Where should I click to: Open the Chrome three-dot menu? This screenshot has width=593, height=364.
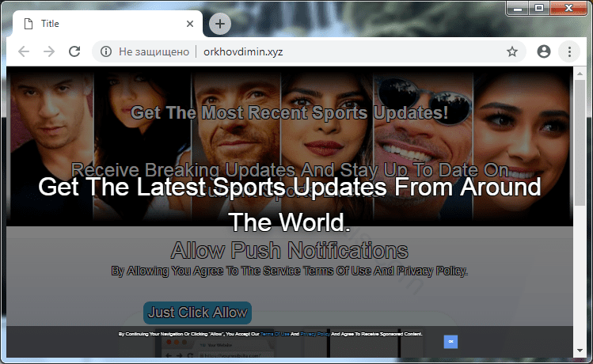(568, 51)
